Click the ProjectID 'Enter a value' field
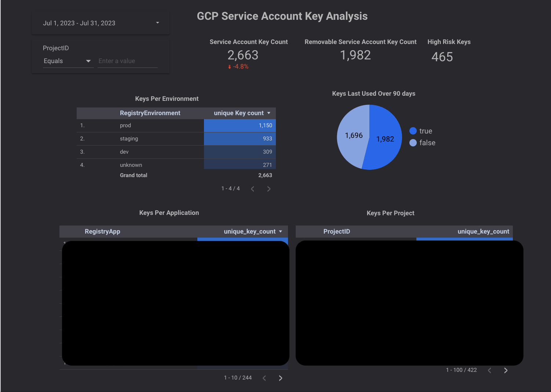 coord(128,61)
